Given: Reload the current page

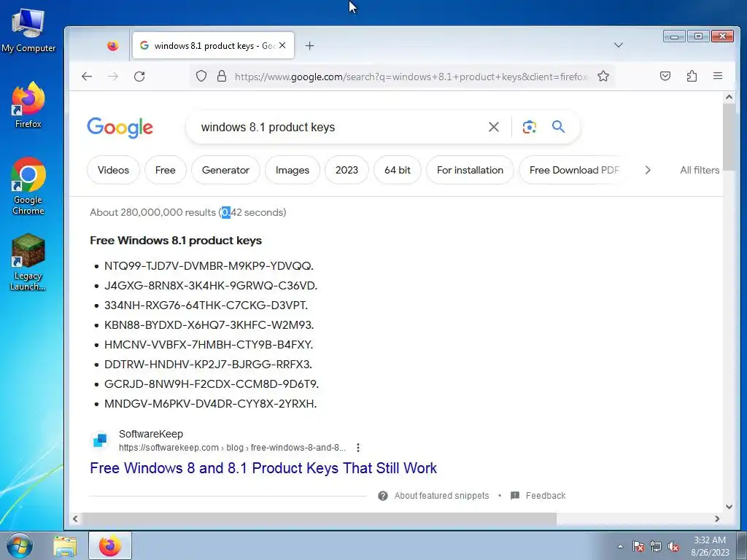Looking at the screenshot, I should (139, 76).
